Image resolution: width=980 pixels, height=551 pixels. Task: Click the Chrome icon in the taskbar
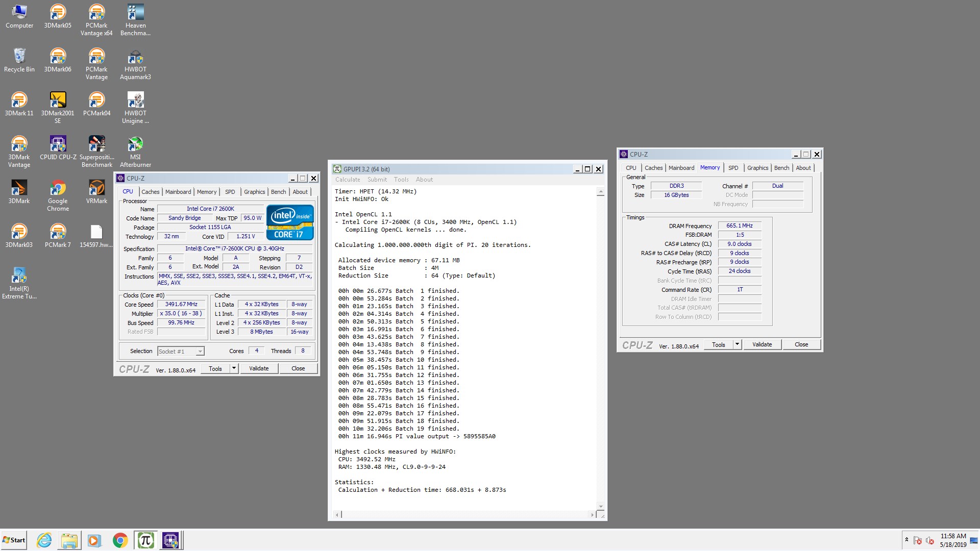(x=120, y=540)
